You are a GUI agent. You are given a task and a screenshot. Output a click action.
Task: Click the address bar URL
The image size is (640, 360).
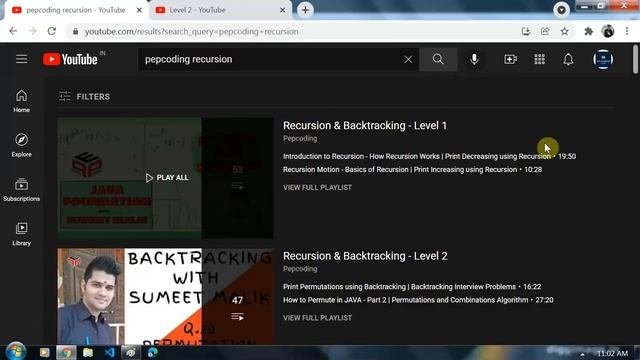(191, 31)
